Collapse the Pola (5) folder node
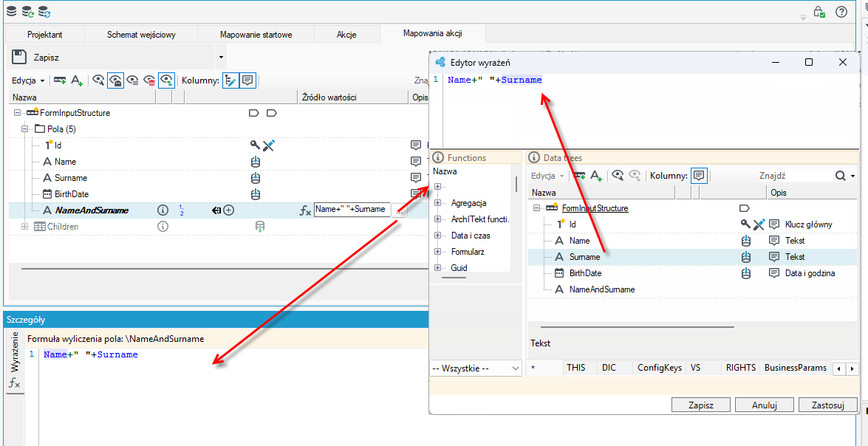Image resolution: width=868 pixels, height=446 pixels. [24, 129]
